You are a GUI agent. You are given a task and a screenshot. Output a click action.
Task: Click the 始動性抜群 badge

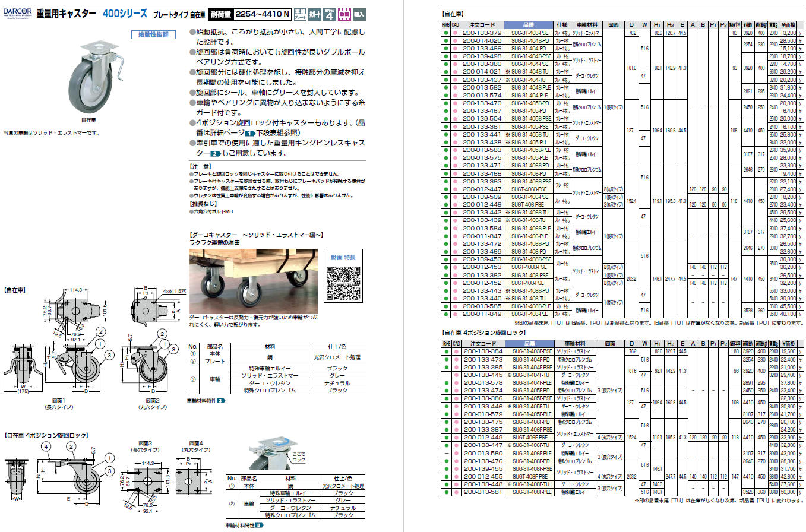click(153, 35)
